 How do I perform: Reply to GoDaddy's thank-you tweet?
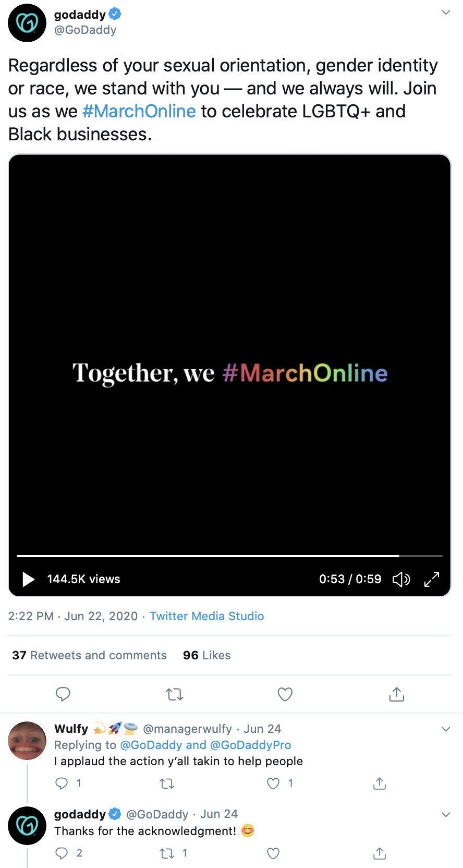pyautogui.click(x=62, y=853)
